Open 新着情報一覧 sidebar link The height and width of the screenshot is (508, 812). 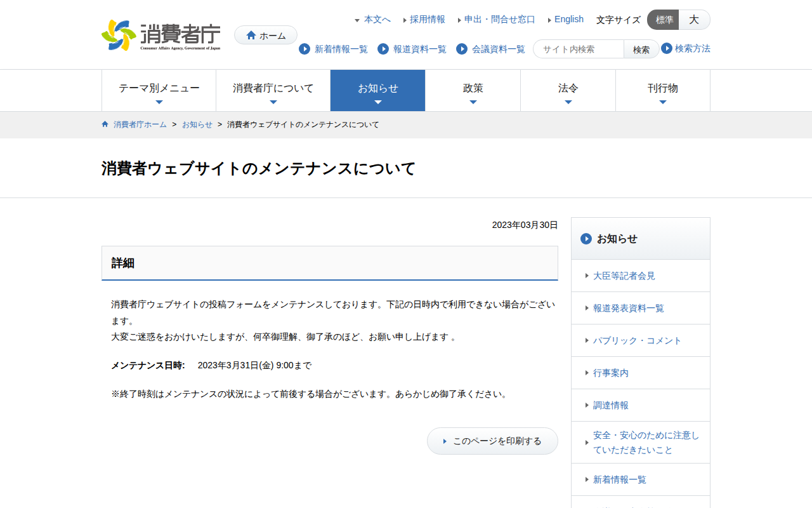620,479
